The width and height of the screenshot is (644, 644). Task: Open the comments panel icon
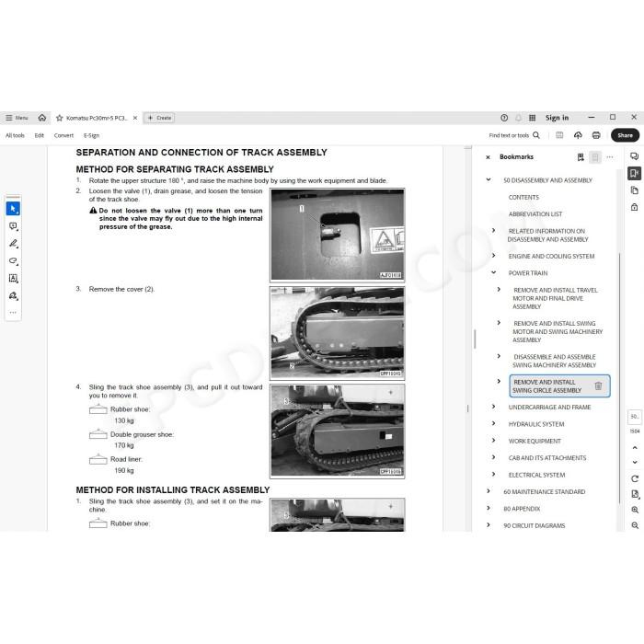coord(634,156)
